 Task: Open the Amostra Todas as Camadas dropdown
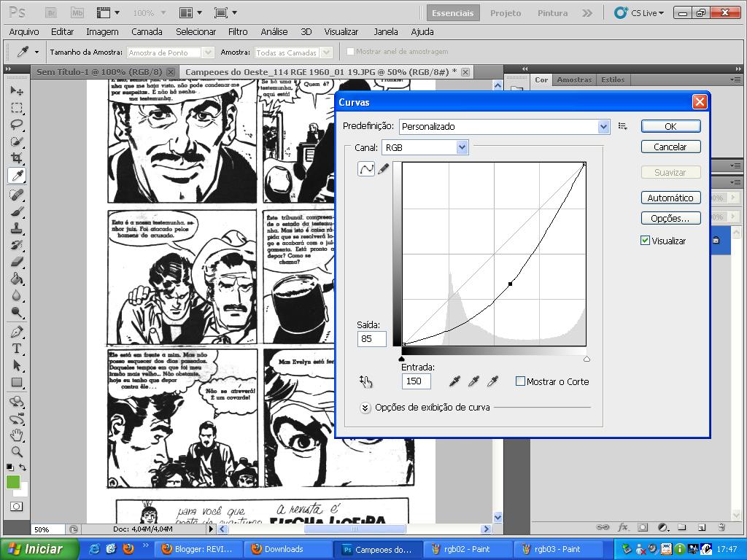pyautogui.click(x=293, y=52)
